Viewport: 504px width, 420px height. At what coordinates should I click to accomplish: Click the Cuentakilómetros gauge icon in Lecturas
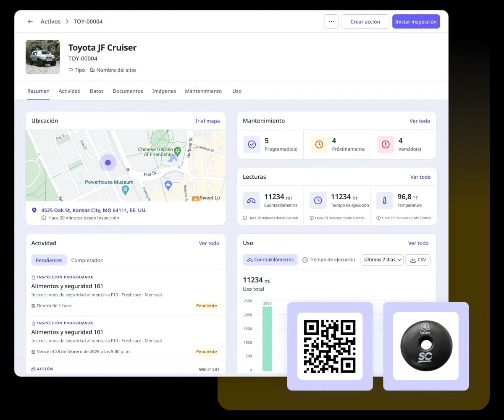click(x=251, y=201)
